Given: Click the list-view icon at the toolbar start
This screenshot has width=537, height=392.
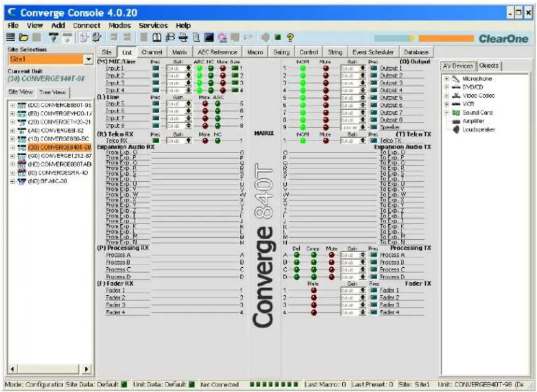Looking at the screenshot, I should (x=11, y=37).
